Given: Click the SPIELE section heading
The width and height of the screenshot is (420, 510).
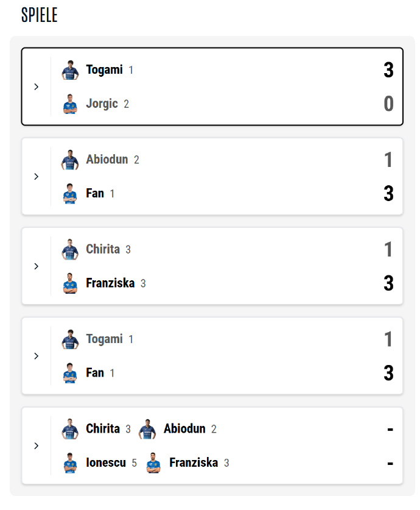Looking at the screenshot, I should 40,15.
